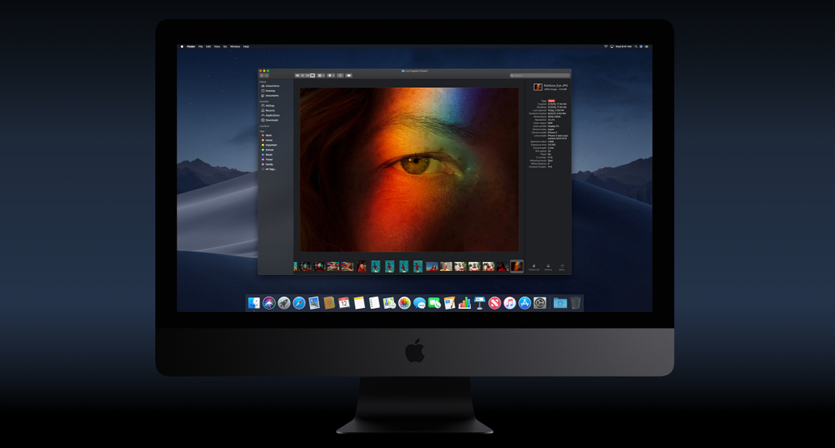
Task: Open Reminders icon in Dock
Action: pos(374,303)
